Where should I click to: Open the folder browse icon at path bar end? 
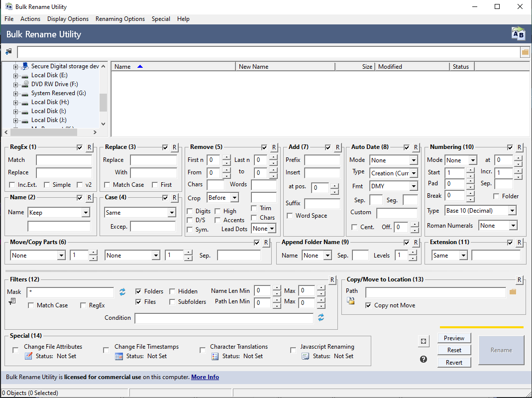click(x=525, y=52)
